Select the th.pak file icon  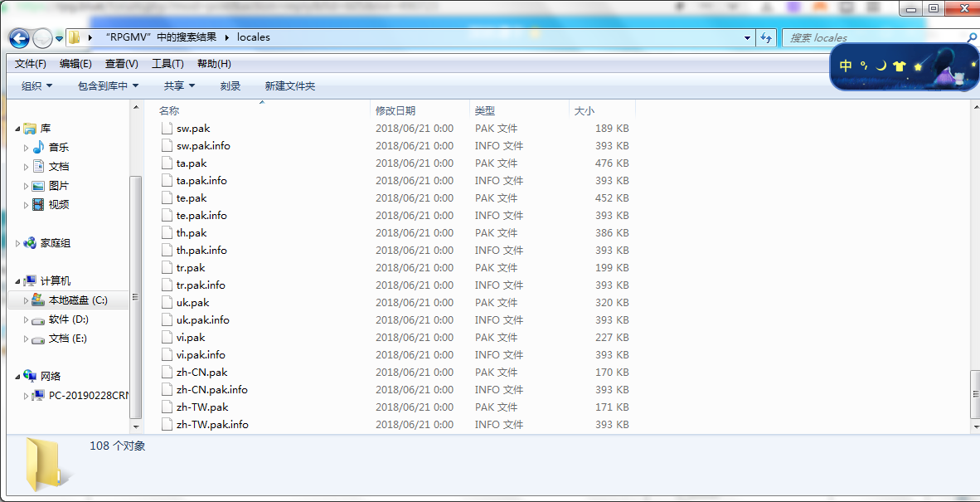(167, 233)
